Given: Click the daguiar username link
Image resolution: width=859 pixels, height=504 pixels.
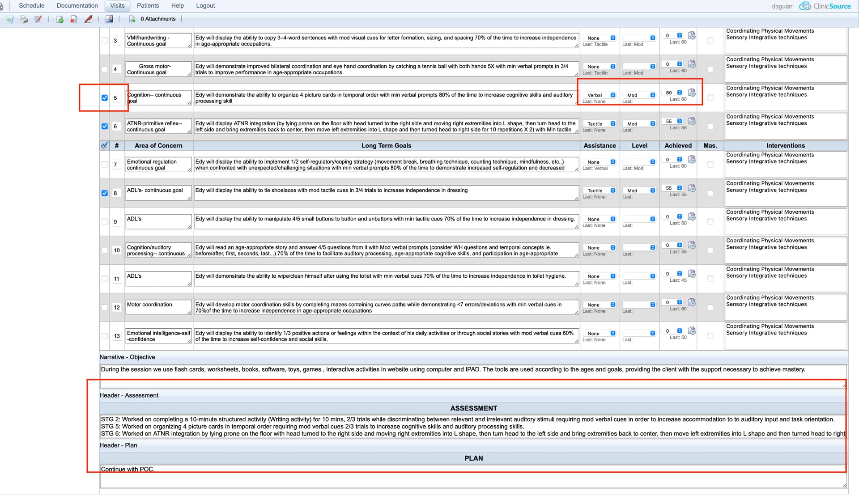Looking at the screenshot, I should (782, 6).
